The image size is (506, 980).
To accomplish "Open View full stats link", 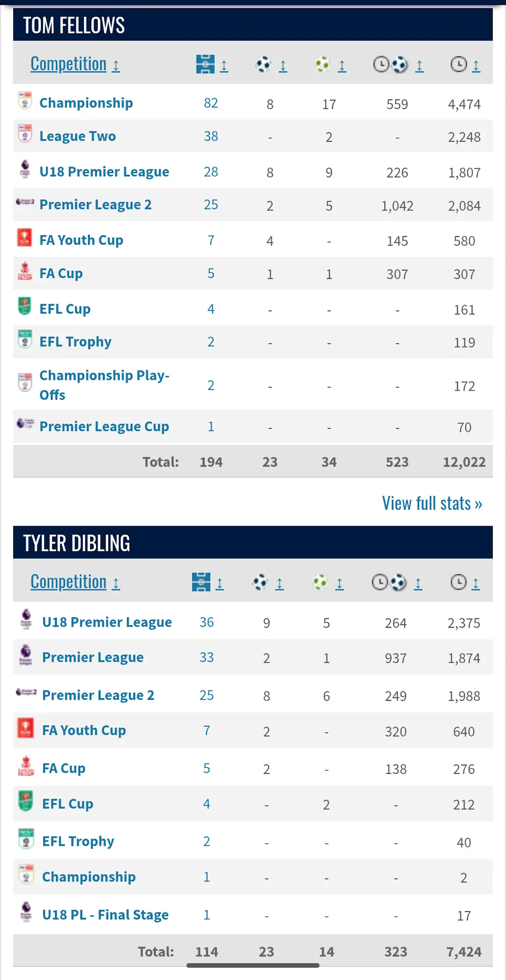I will pyautogui.click(x=432, y=503).
